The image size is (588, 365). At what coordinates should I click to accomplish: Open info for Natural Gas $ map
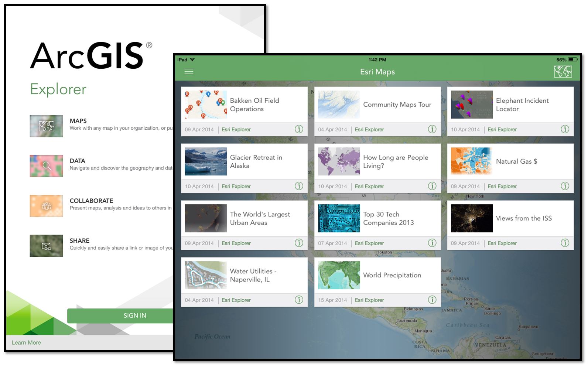pos(565,186)
